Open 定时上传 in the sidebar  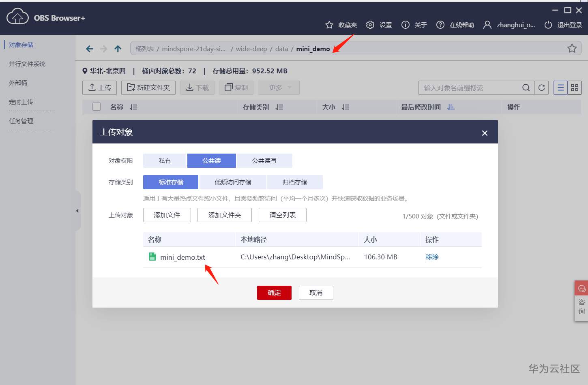coord(21,102)
